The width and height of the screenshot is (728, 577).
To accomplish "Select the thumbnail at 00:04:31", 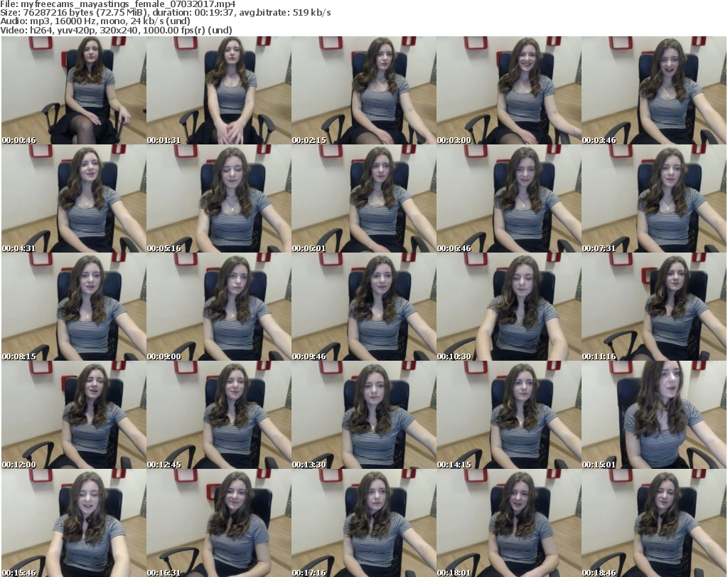I will [74, 198].
